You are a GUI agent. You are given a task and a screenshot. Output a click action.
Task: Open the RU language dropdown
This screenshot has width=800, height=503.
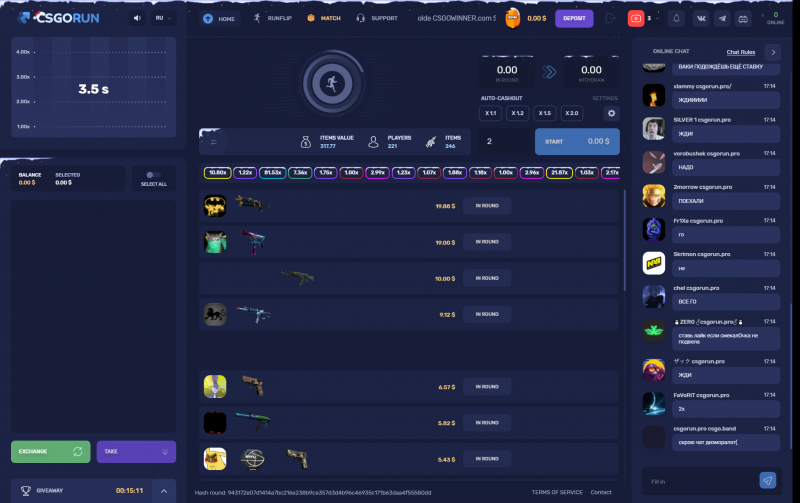click(163, 18)
